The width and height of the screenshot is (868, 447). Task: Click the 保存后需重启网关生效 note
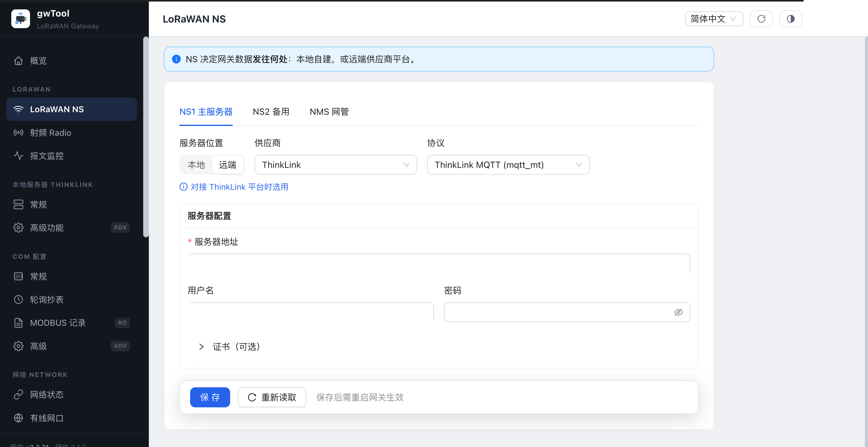coord(360,398)
